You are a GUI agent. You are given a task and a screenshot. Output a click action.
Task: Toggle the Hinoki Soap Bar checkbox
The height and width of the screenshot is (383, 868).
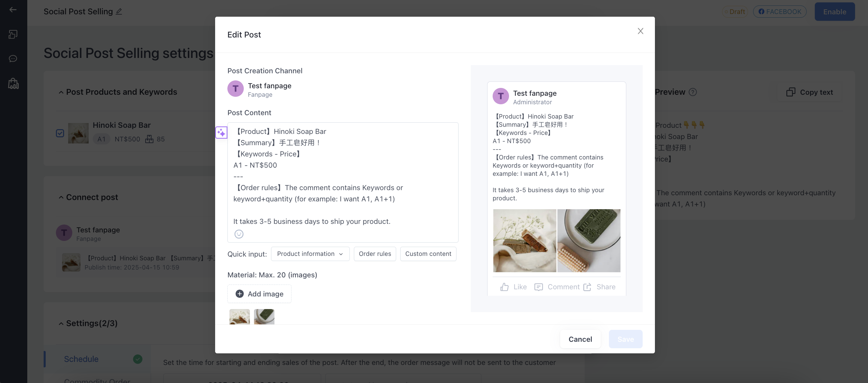(x=60, y=133)
